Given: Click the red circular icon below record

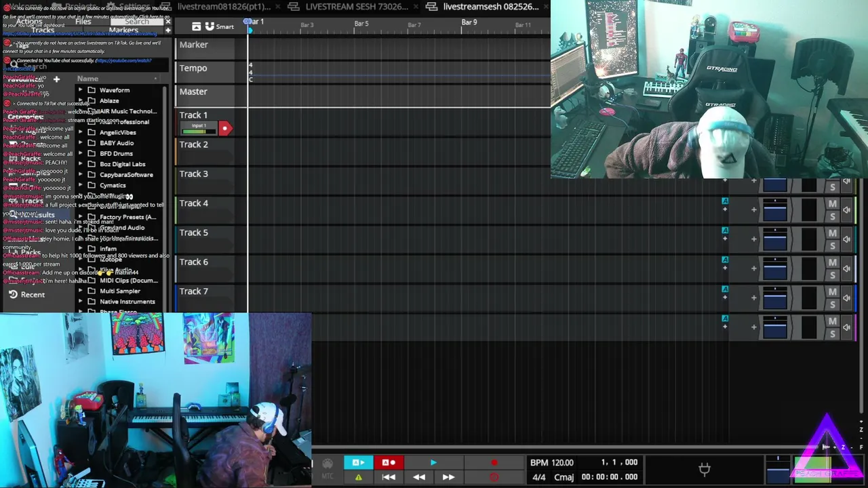Looking at the screenshot, I should coord(494,477).
